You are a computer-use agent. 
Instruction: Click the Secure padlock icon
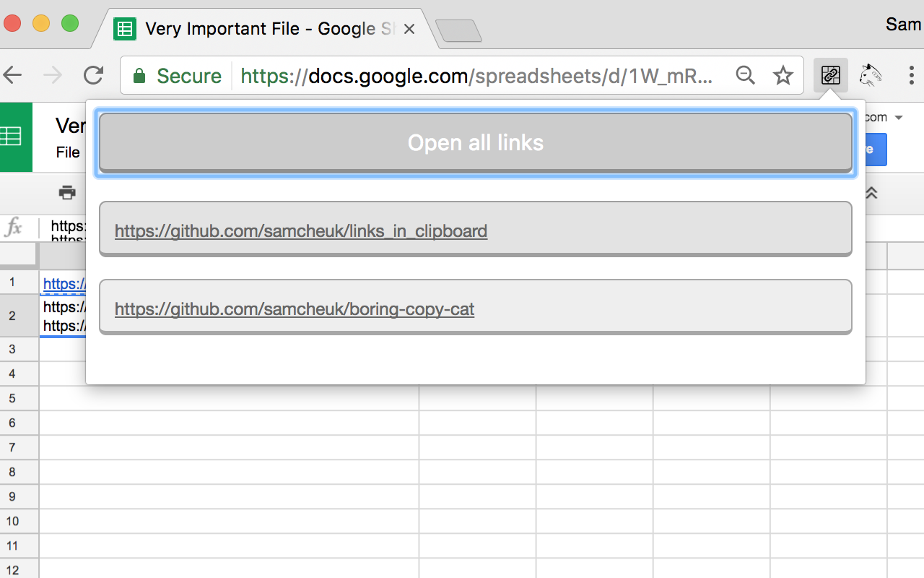click(139, 75)
